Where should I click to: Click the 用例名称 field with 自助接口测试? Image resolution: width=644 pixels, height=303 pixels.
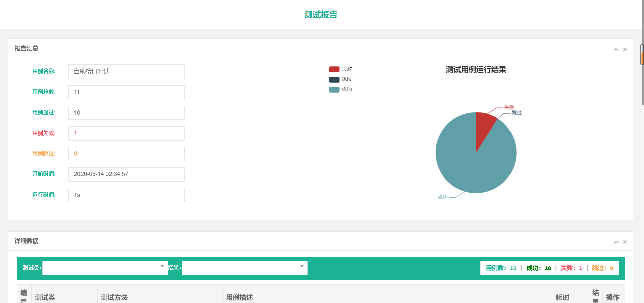click(126, 71)
